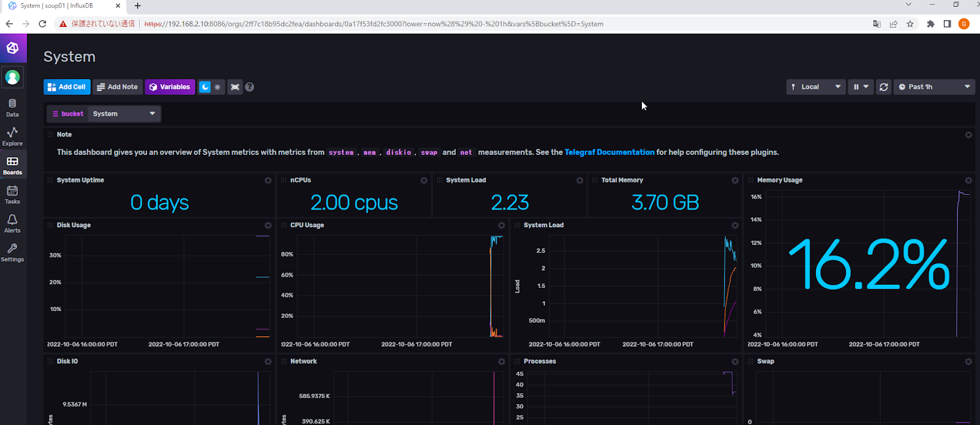Viewport: 980px width, 425px height.
Task: Click the manual refresh icon button
Action: (x=883, y=87)
